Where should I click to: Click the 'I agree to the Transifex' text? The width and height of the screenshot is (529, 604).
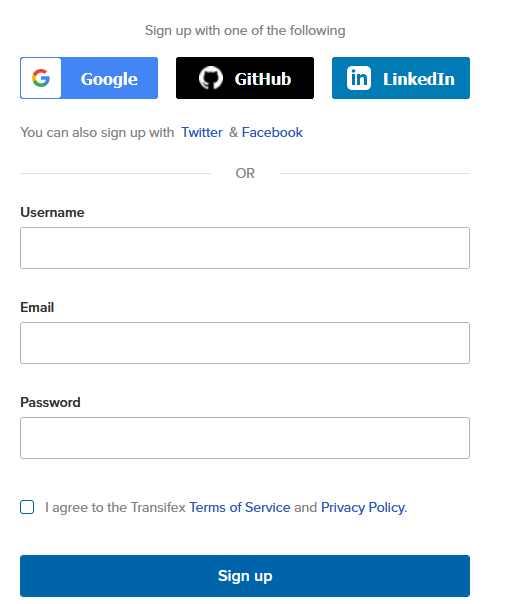coord(115,507)
